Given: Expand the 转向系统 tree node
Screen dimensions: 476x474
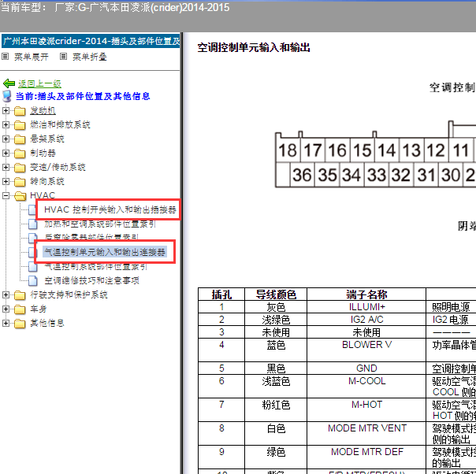Looking at the screenshot, I should point(6,181).
